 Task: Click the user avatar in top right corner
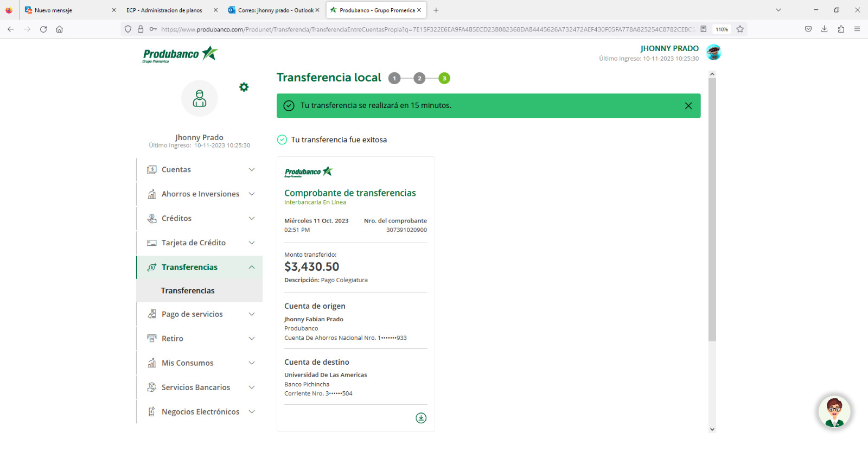713,53
